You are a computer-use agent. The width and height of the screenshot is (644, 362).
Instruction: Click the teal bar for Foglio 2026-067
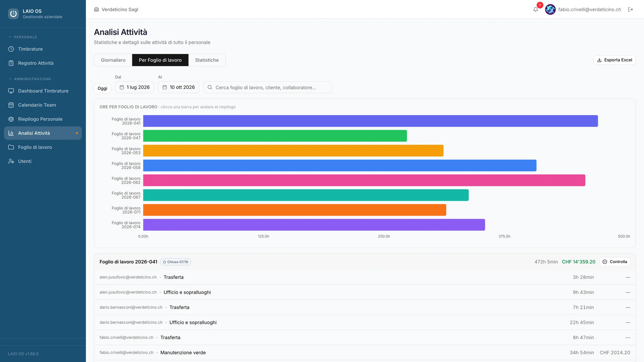306,195
